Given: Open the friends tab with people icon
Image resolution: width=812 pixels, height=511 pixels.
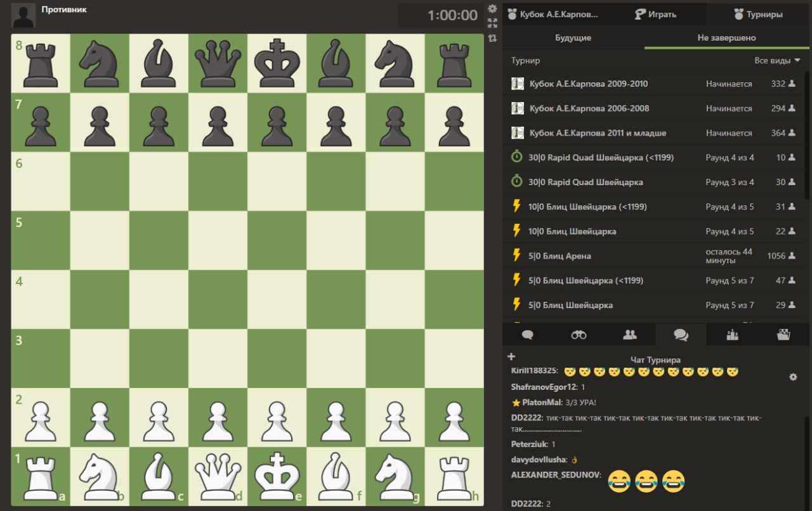Looking at the screenshot, I should (629, 335).
